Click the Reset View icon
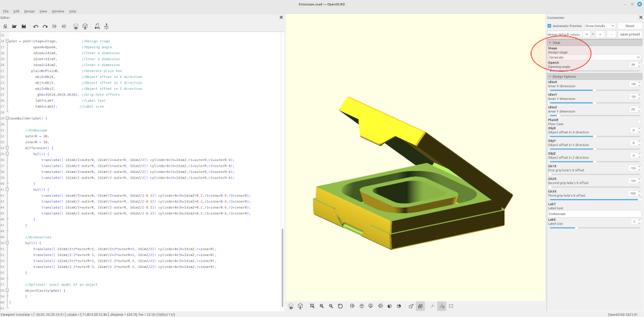Image resolution: width=644 pixels, height=317 pixels. 340,306
